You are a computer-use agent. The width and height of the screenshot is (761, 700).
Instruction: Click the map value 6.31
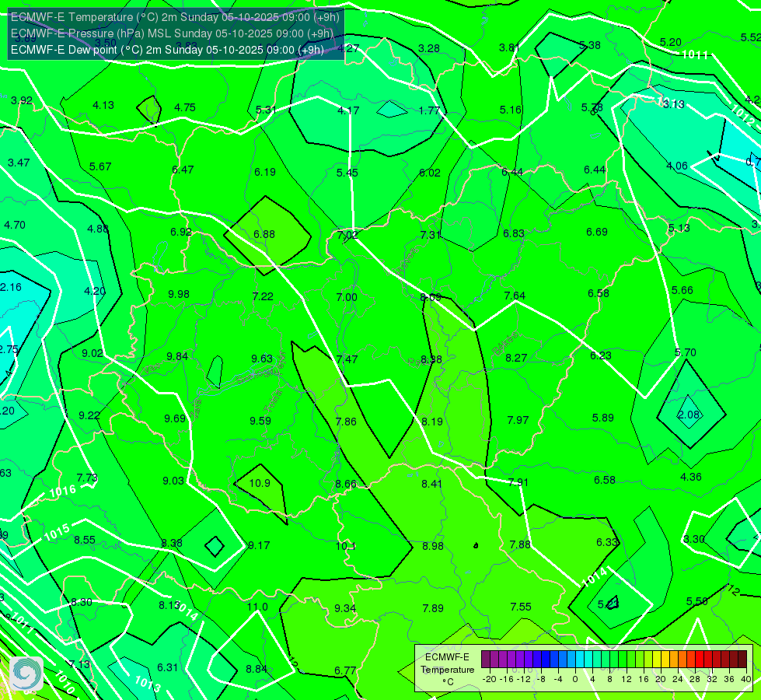coord(167,667)
